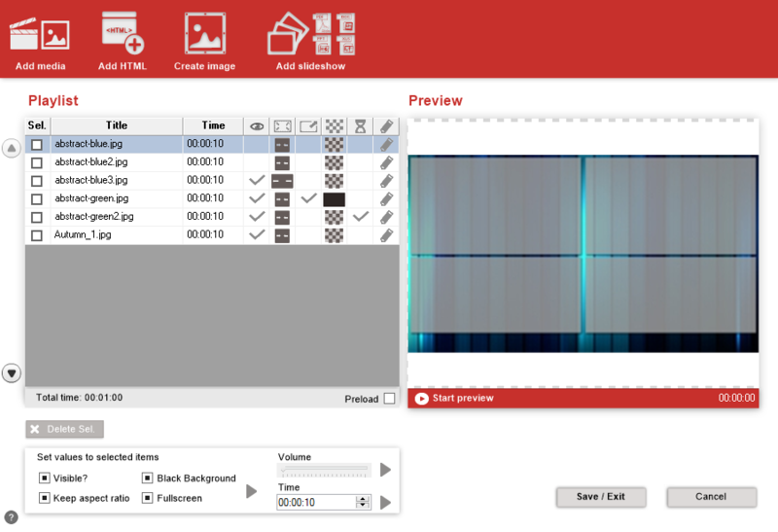Click the Sel. column header
Screen dimensions: 778x532
tap(37, 126)
